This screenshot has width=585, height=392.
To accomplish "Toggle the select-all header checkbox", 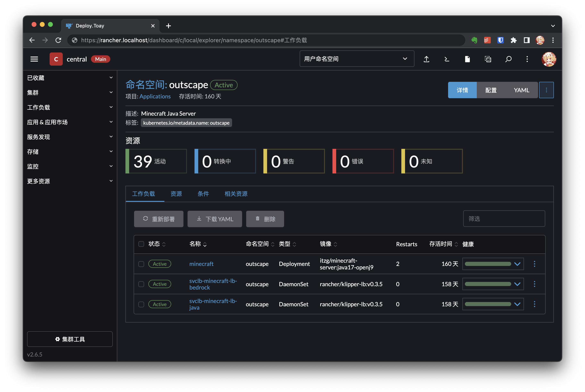I will [x=141, y=244].
